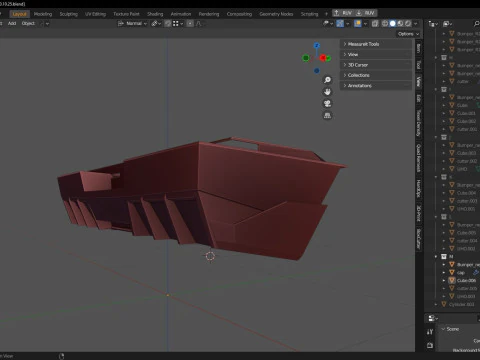Image resolution: width=480 pixels, height=360 pixels.
Task: Open the Scripting workspace tab
Action: (310, 14)
